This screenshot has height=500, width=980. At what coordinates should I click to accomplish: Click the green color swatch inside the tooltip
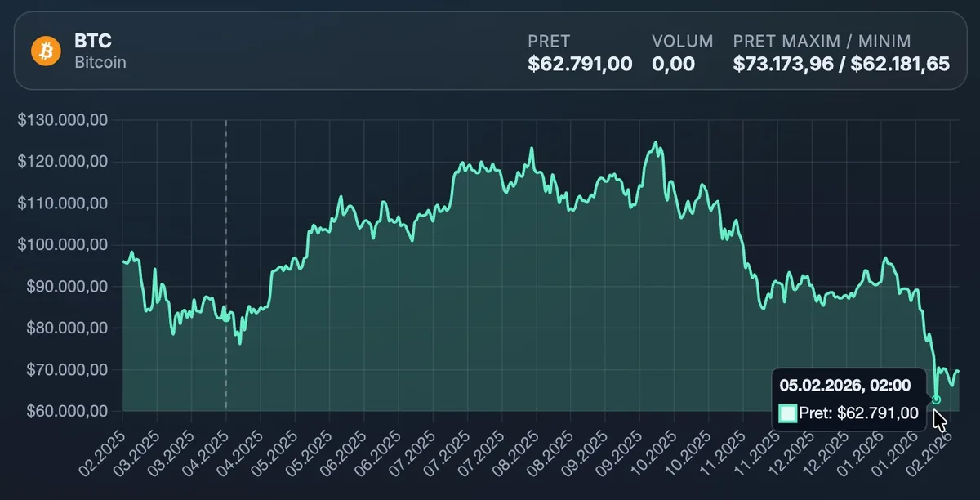[x=789, y=413]
